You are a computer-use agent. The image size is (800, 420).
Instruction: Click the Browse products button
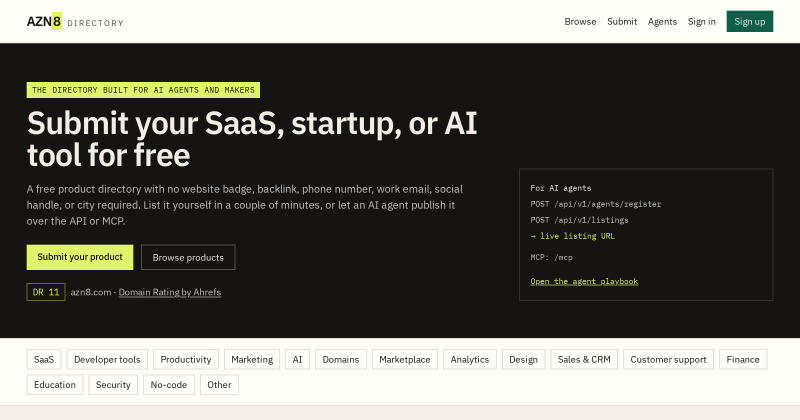188,257
